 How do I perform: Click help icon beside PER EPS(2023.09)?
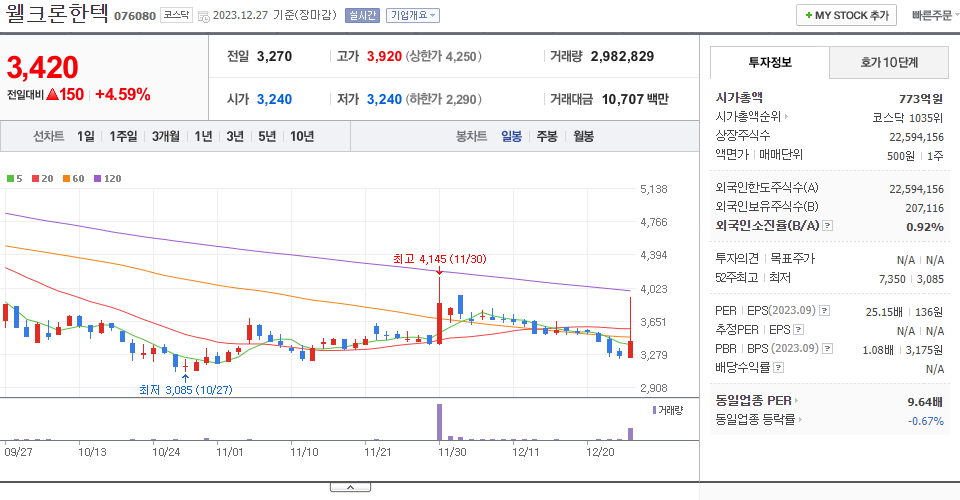pos(825,311)
